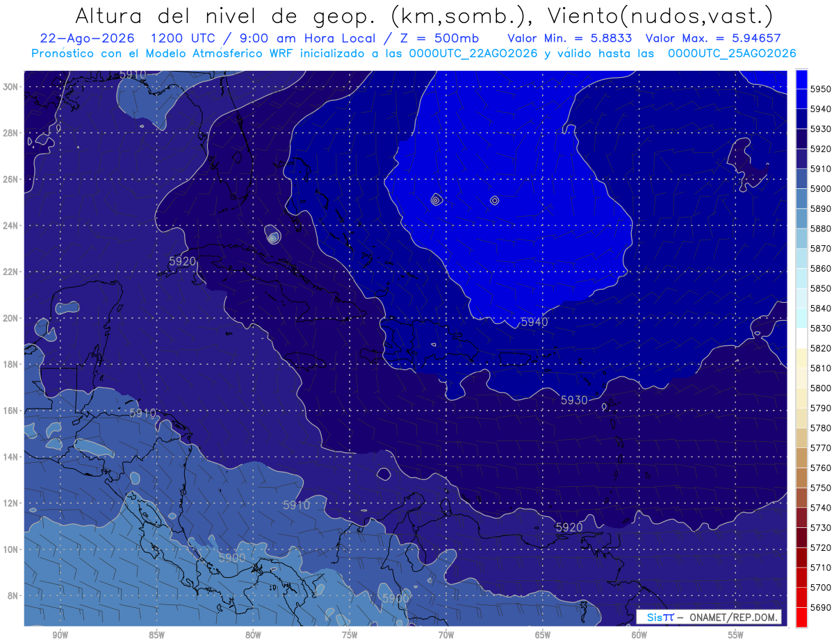
Task: Click the "8N" latitude axis label
Action: click(x=13, y=595)
